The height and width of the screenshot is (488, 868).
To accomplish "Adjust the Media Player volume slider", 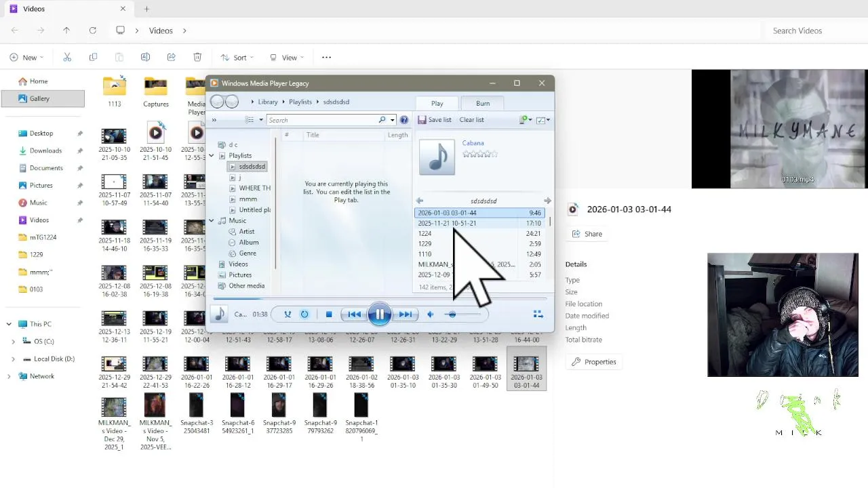I will (x=462, y=314).
